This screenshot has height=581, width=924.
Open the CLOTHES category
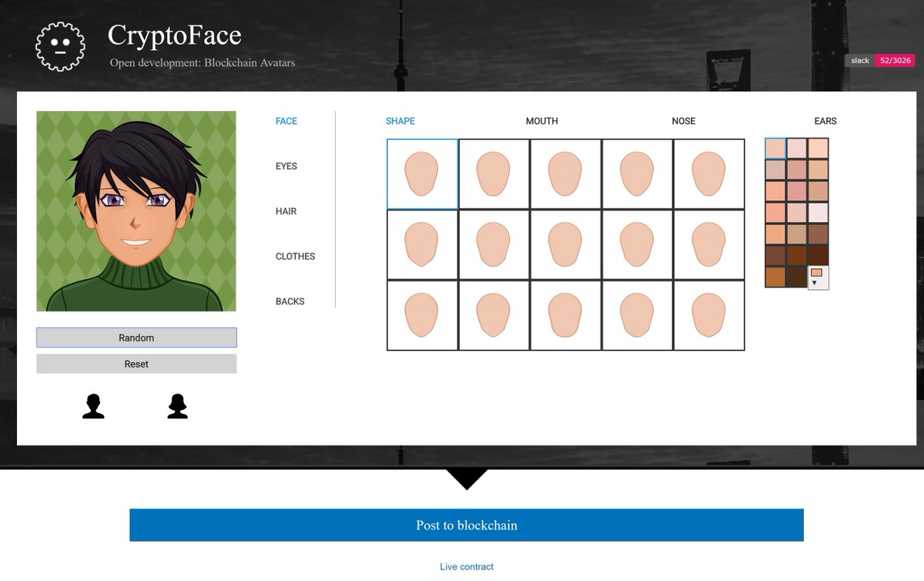tap(296, 257)
